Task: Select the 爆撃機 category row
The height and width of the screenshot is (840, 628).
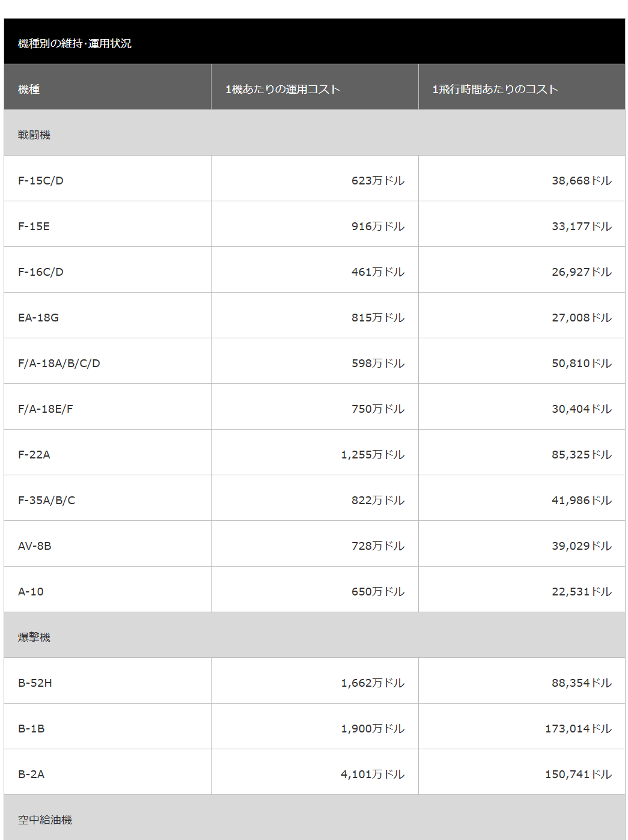Action: click(34, 637)
